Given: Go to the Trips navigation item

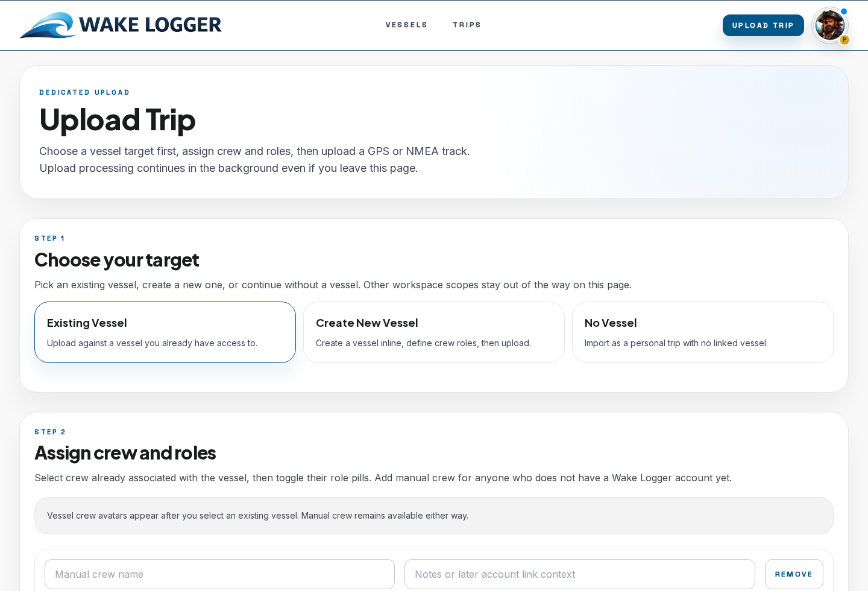Looking at the screenshot, I should pyautogui.click(x=467, y=25).
